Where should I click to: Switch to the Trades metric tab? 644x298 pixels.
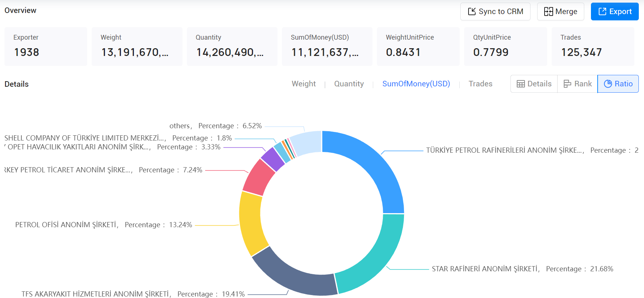click(480, 84)
